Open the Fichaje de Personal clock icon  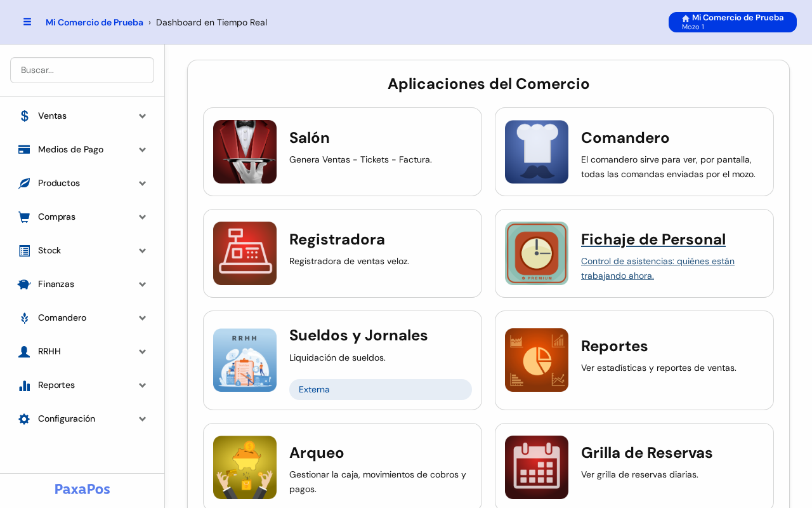[x=537, y=253]
